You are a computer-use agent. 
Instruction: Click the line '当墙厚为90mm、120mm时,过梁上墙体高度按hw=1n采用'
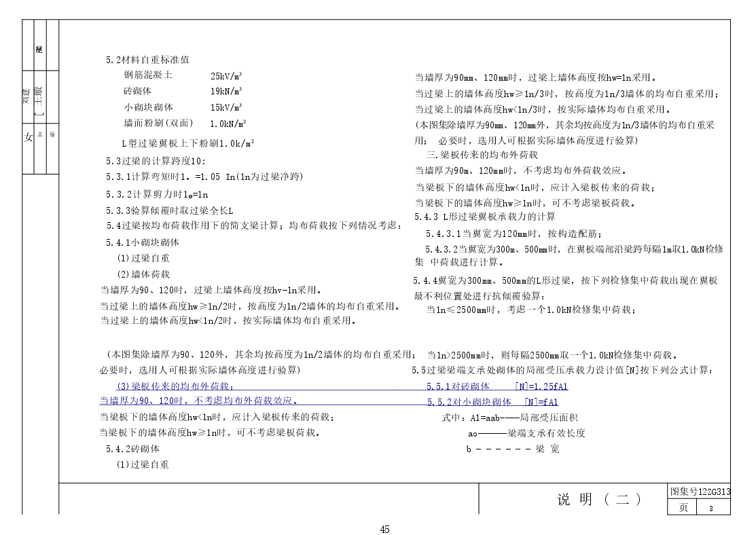(x=535, y=77)
